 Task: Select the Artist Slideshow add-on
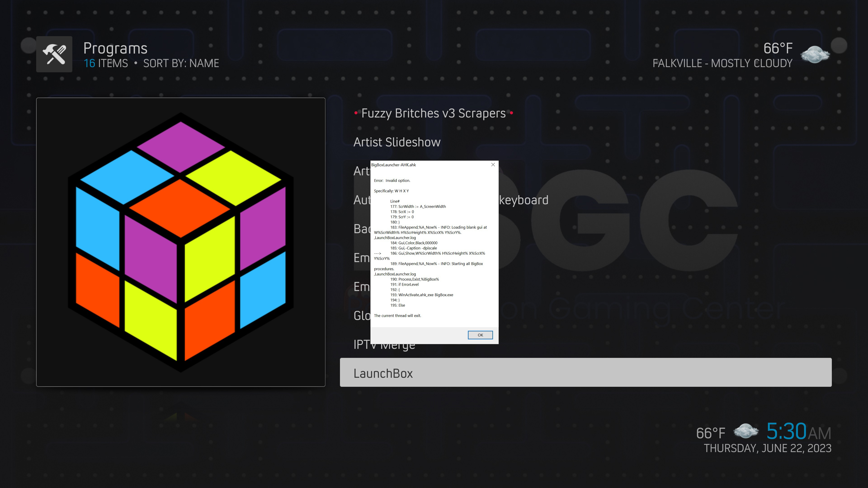[x=397, y=142]
